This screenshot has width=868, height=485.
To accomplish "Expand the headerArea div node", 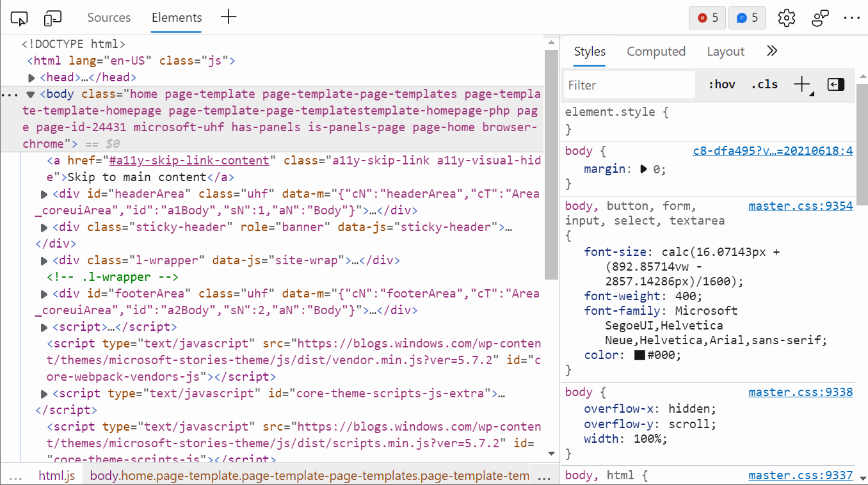I will pos(44,194).
